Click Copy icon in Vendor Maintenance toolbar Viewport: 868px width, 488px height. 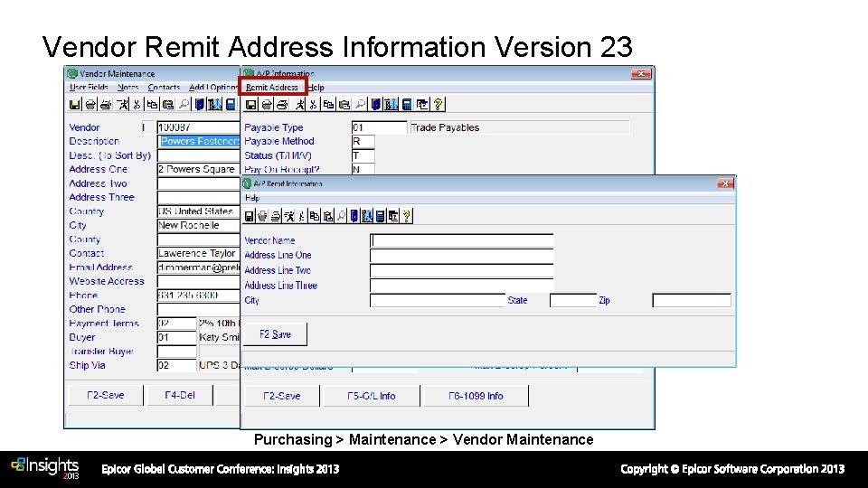click(152, 104)
